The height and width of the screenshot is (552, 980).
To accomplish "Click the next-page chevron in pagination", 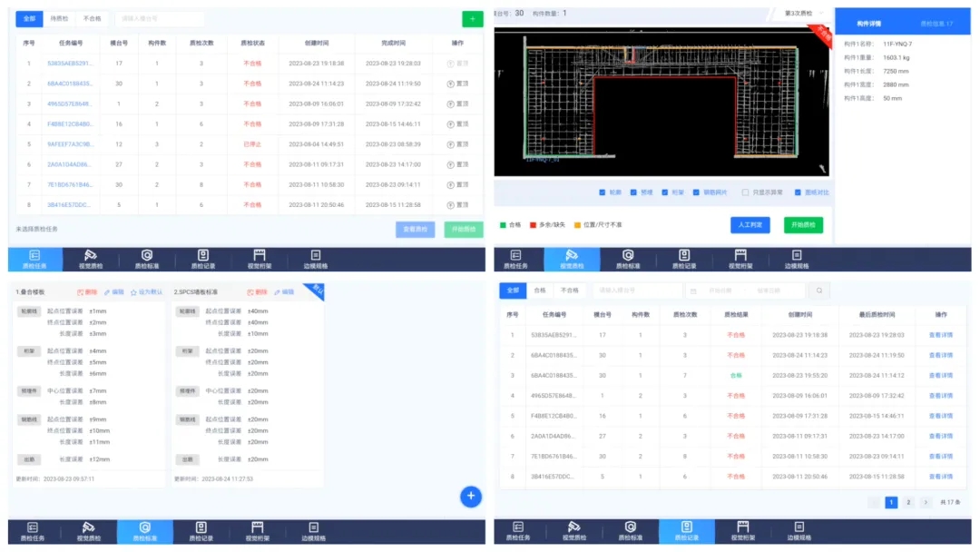I will tap(925, 502).
